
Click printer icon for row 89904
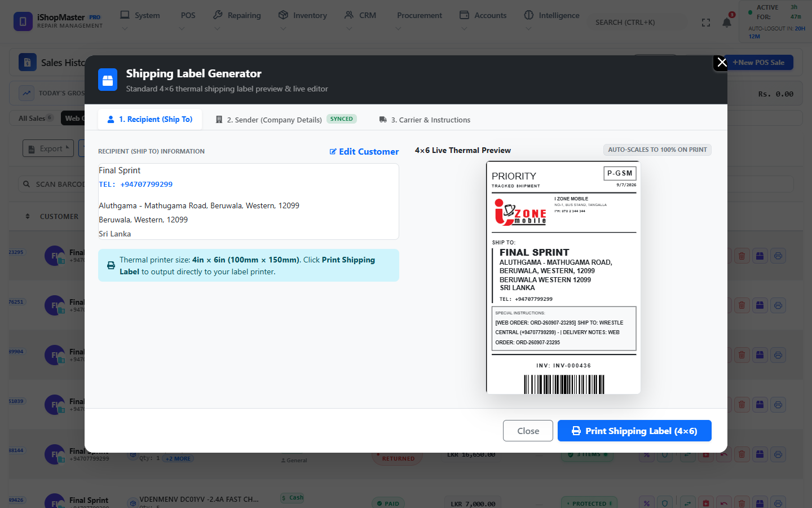coord(778,355)
